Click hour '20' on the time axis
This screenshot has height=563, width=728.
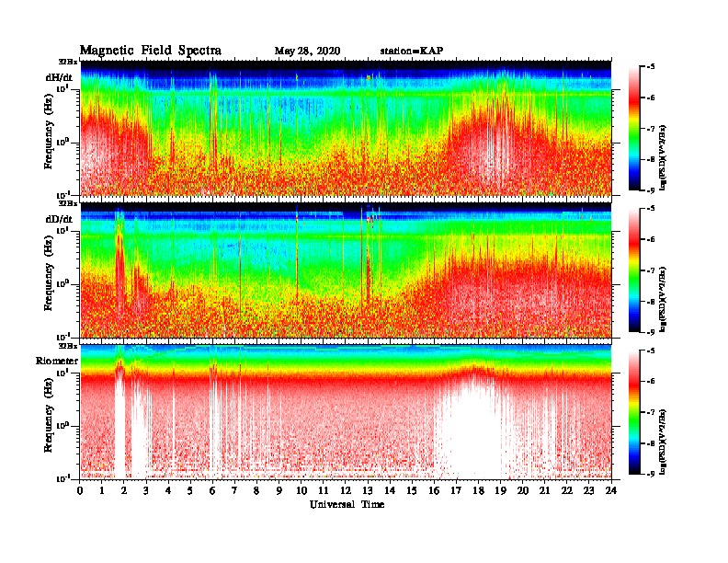click(x=523, y=490)
